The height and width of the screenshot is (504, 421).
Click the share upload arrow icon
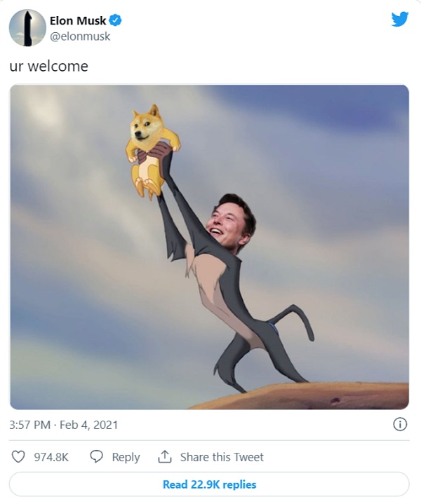coord(164,457)
